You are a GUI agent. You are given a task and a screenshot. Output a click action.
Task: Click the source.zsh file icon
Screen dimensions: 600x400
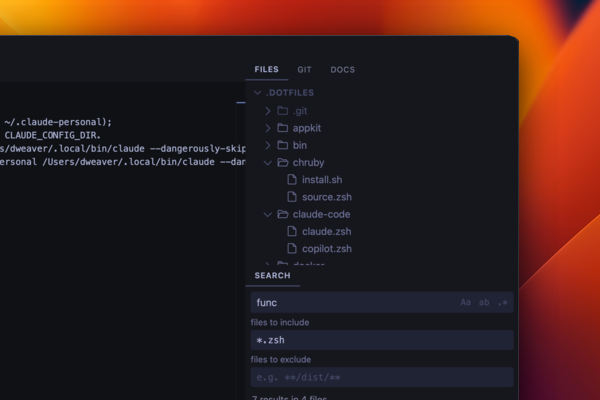click(x=292, y=197)
